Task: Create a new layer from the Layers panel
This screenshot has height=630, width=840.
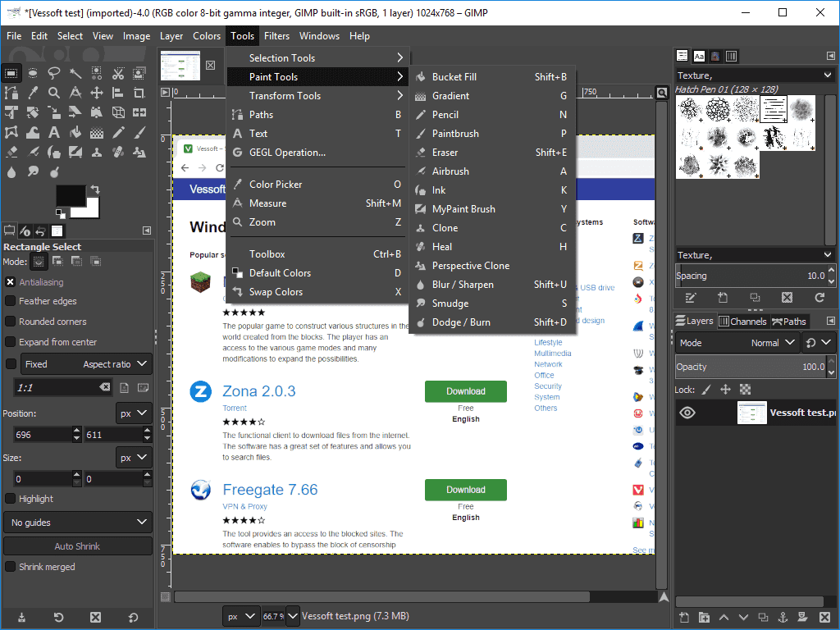Action: [684, 617]
